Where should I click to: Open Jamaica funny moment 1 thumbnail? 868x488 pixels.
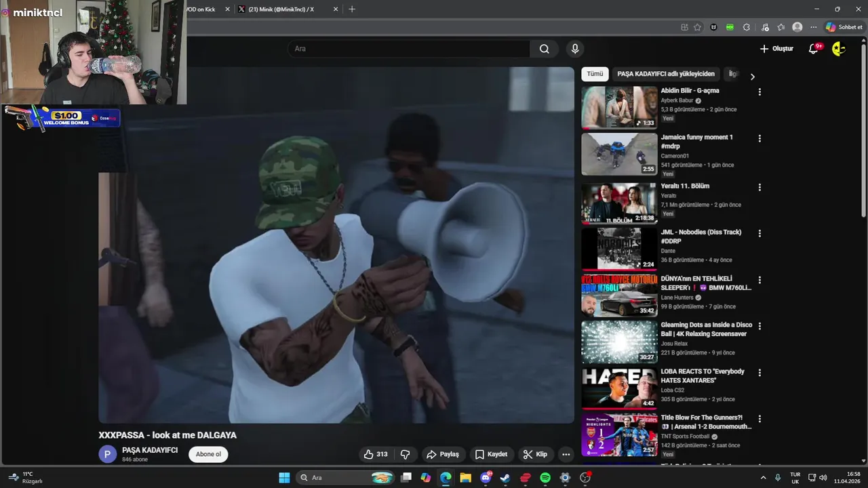tap(619, 154)
